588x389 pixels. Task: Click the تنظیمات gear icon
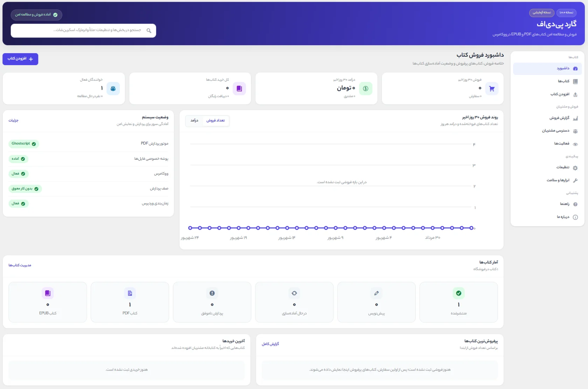pyautogui.click(x=575, y=168)
